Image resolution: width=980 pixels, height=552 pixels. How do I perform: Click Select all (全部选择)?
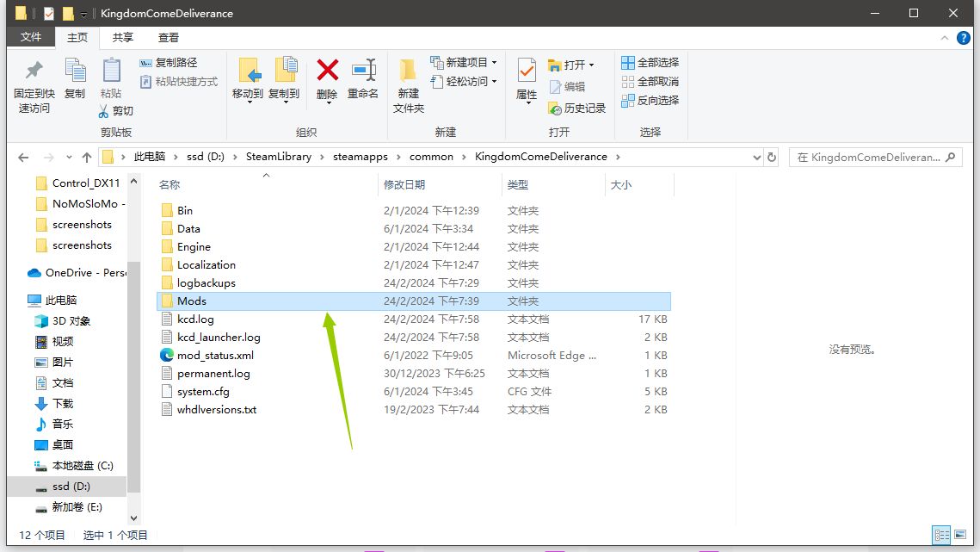click(x=650, y=63)
